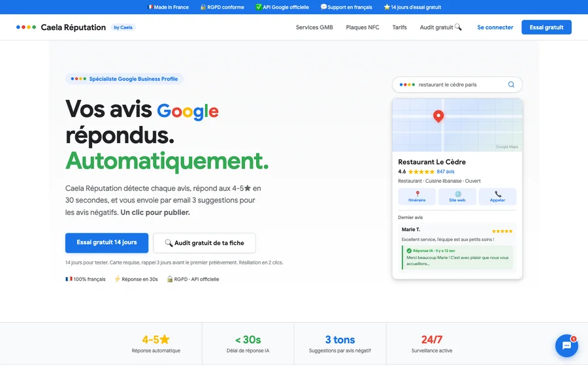This screenshot has height=367, width=588.
Task: Click the Essai gratuit header button
Action: (x=546, y=27)
